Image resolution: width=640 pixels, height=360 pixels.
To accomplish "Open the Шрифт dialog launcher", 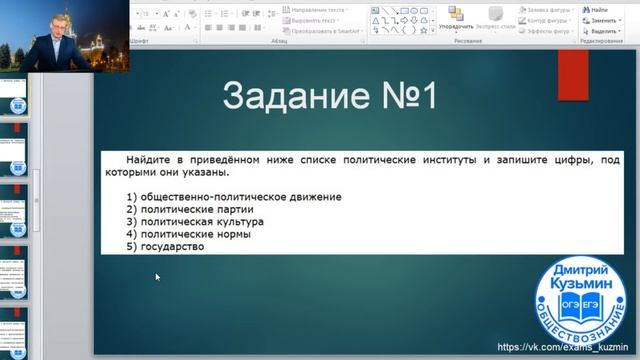I will point(196,41).
